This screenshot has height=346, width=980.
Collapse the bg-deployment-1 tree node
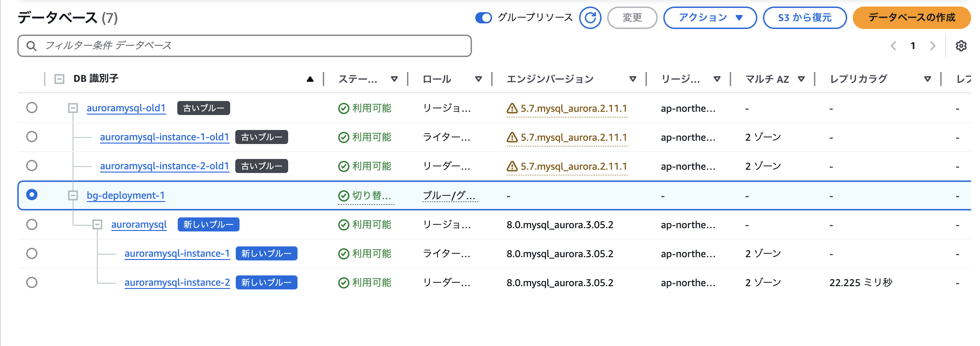pos(73,195)
